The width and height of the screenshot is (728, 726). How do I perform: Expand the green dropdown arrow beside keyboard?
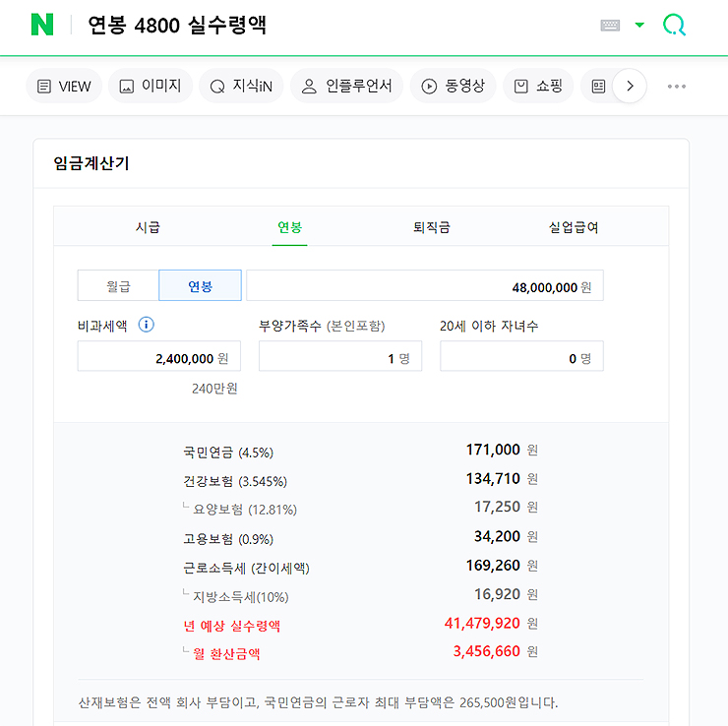(639, 25)
